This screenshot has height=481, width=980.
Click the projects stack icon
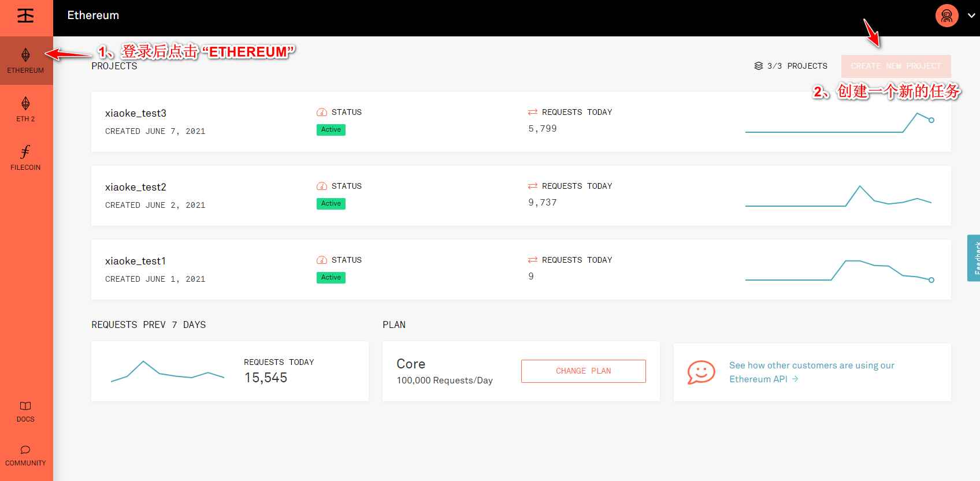tap(758, 66)
